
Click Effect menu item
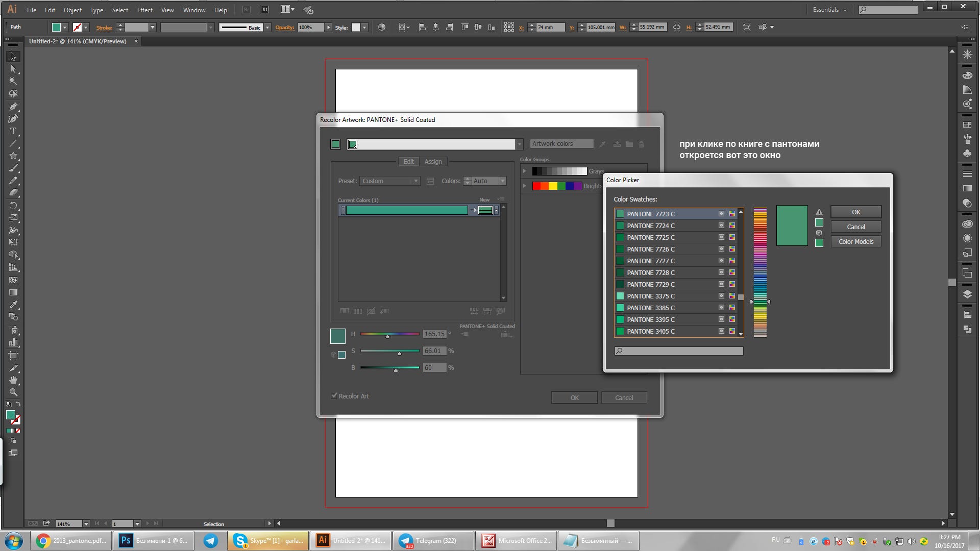point(143,9)
